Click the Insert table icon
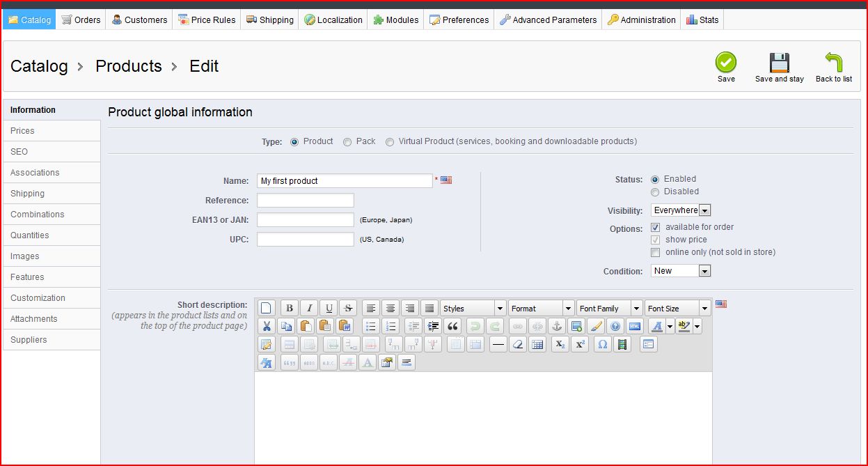Screen dimensions: 868x466 click(537, 344)
